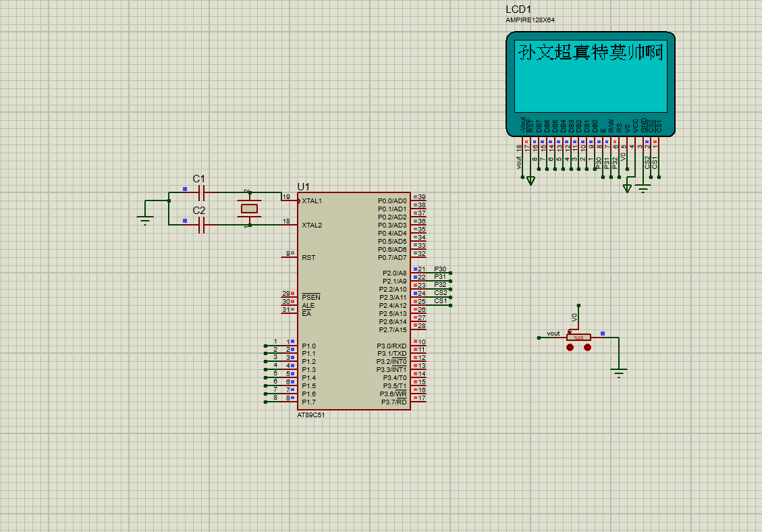Select ground symbol left of the capacitors
This screenshot has height=532, width=762.
coord(145,220)
